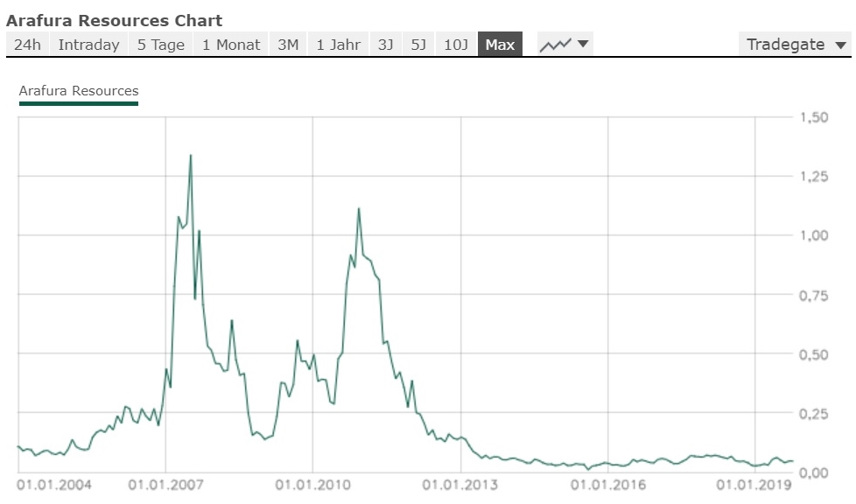Screen dimensions: 856x504
Task: Switch to the 10J range
Action: click(454, 44)
